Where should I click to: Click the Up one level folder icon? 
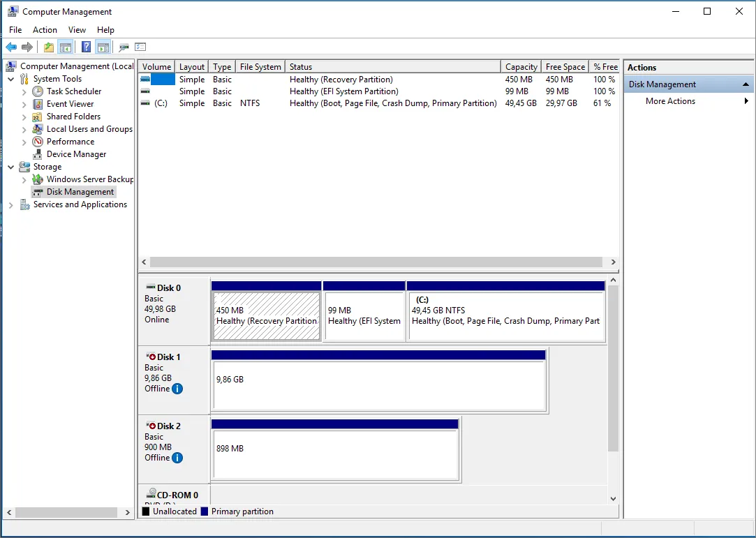coord(48,47)
